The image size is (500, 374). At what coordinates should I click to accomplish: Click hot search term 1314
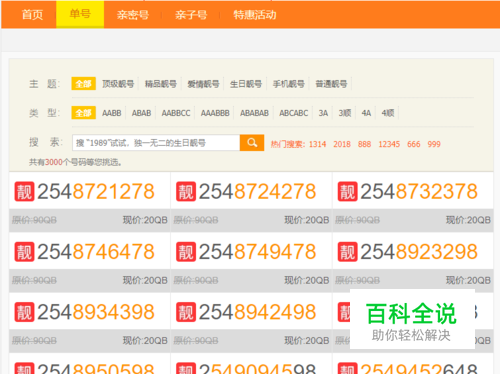[317, 144]
